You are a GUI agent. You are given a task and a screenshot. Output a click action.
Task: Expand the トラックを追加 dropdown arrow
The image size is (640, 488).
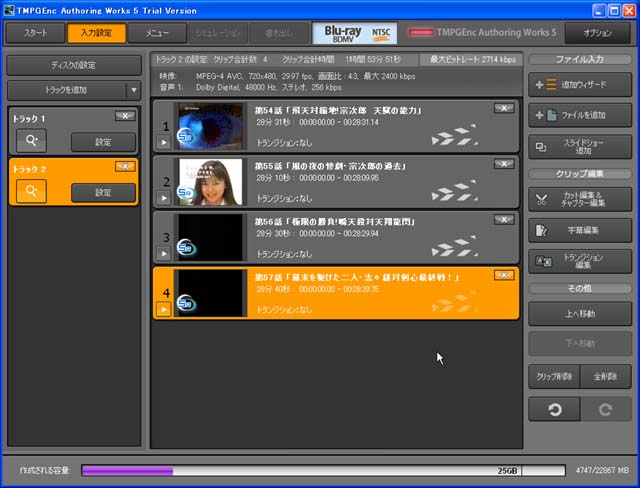click(133, 91)
